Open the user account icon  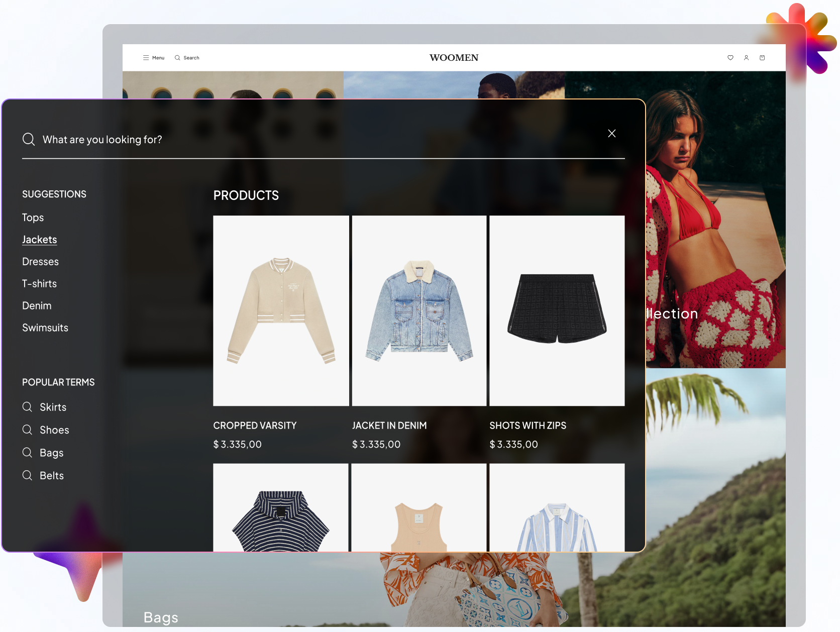[747, 58]
